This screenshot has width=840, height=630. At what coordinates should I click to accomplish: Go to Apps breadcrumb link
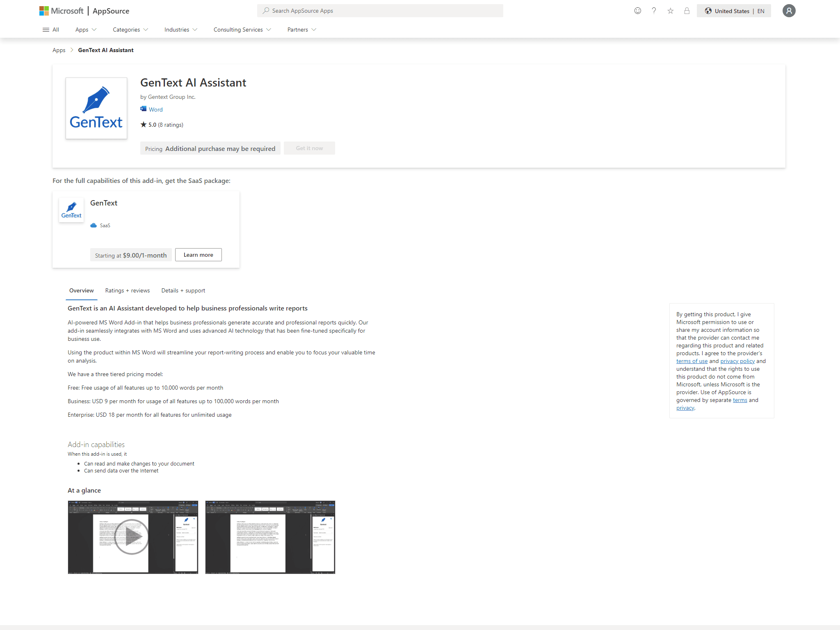click(59, 50)
